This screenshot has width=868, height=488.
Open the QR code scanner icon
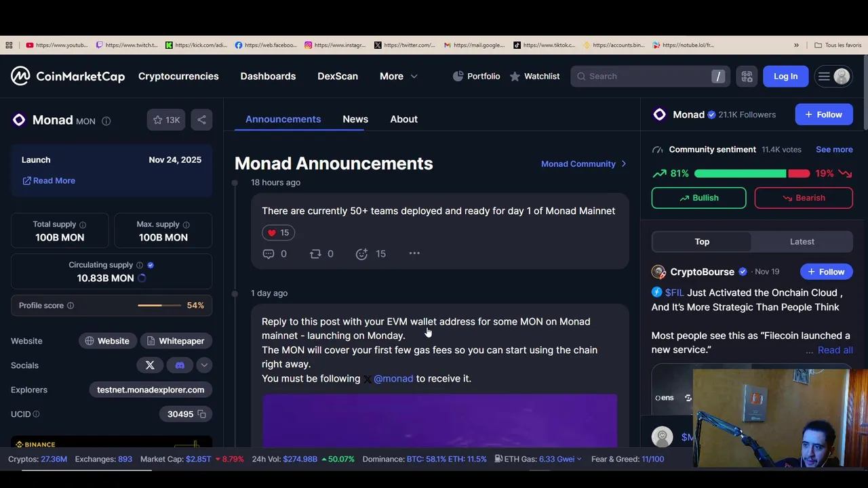(747, 77)
